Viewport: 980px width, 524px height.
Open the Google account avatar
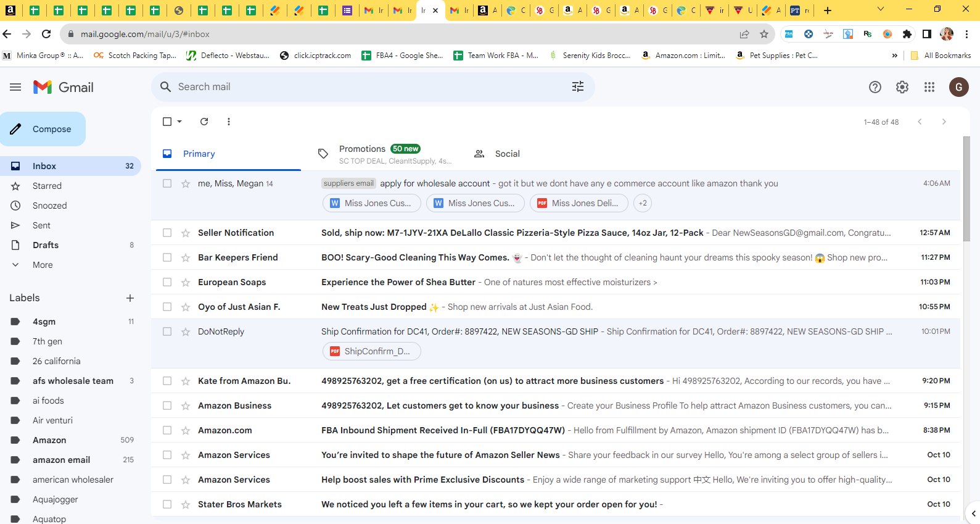click(959, 87)
